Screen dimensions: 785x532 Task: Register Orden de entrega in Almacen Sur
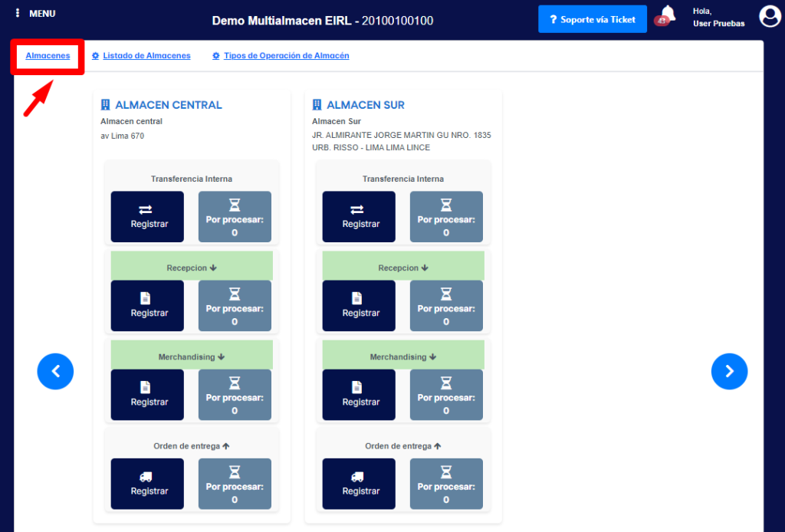point(359,484)
